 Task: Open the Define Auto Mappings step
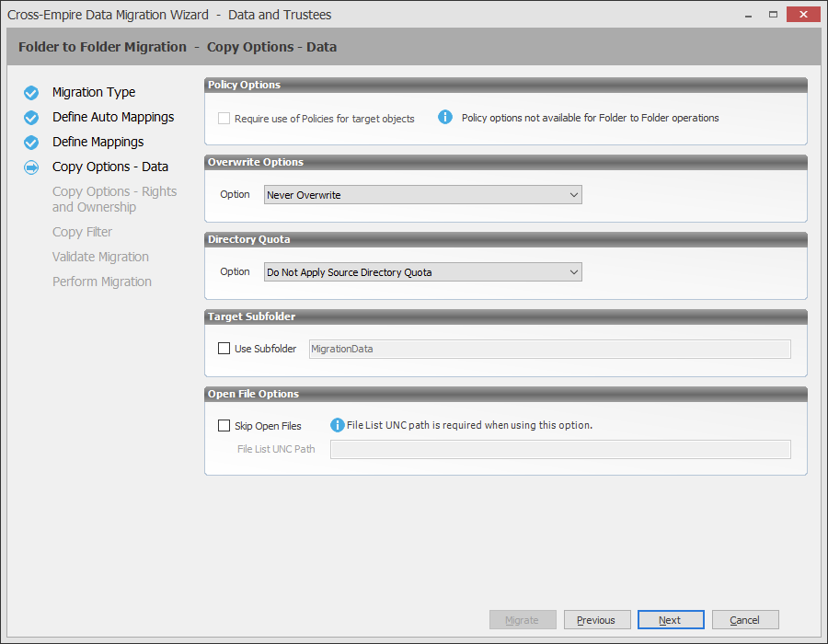(x=113, y=117)
